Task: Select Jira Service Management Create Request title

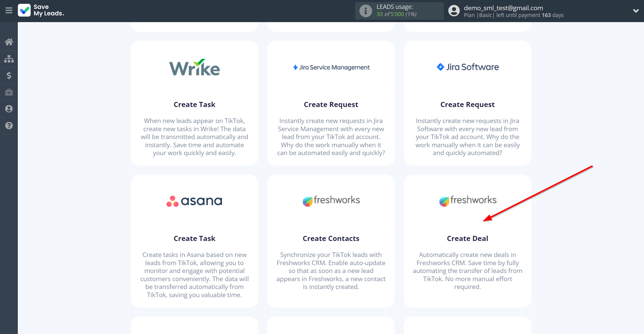Action: point(331,104)
